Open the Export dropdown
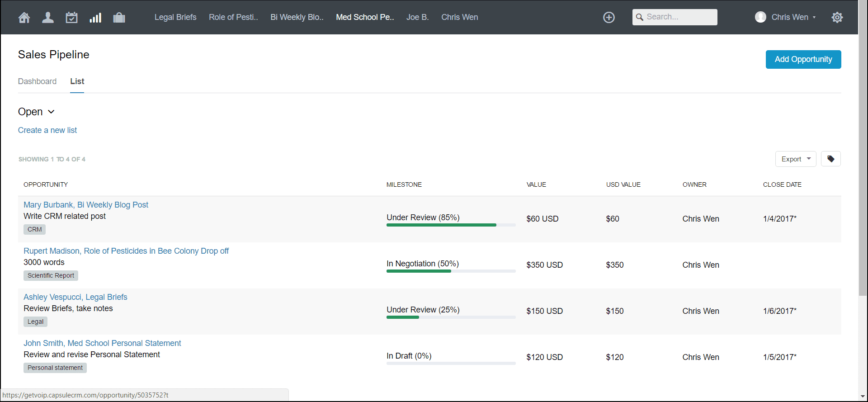Viewport: 868px width, 402px height. pos(796,159)
